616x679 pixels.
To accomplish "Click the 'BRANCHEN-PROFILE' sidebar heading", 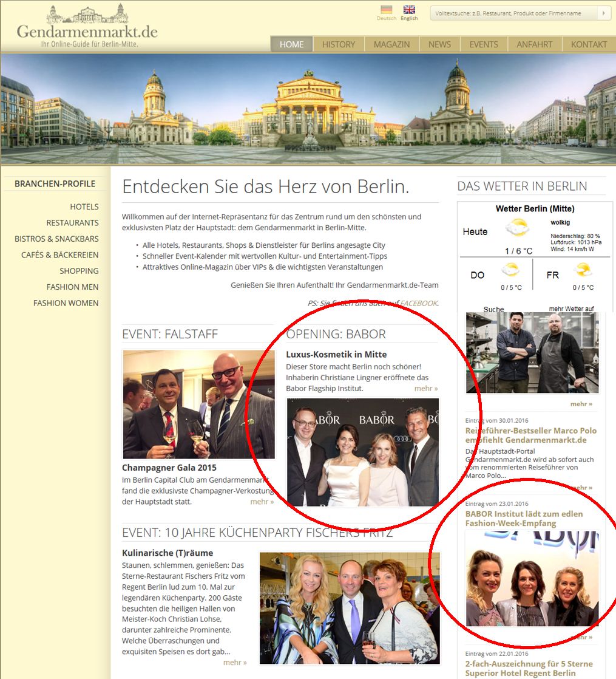I will tap(55, 183).
